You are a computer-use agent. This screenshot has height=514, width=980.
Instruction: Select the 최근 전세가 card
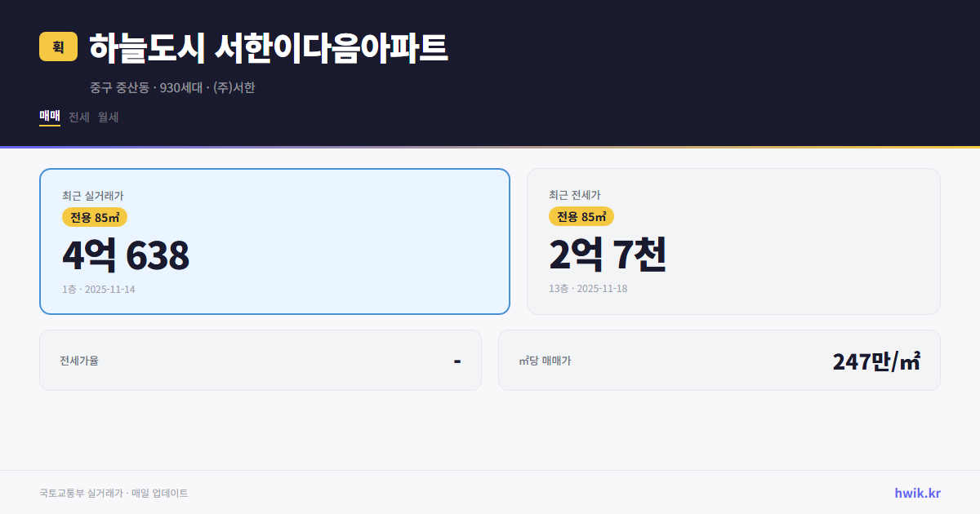(733, 241)
